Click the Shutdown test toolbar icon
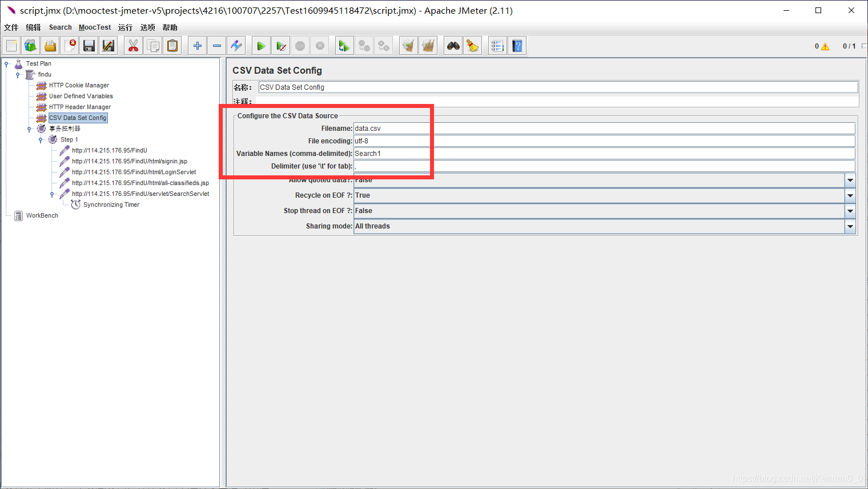868x489 pixels. 320,46
